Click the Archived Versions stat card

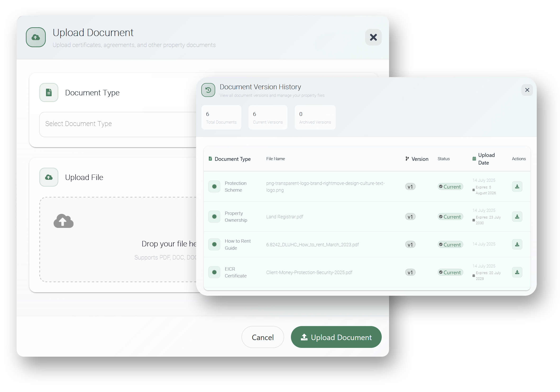coord(315,118)
